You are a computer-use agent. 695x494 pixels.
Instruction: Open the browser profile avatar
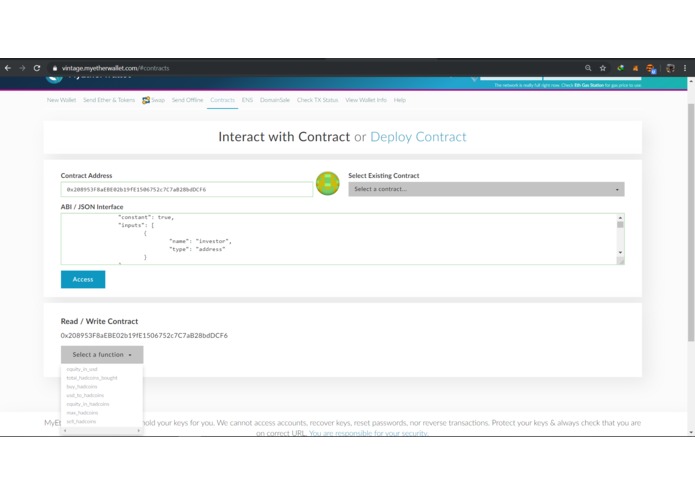coord(670,68)
